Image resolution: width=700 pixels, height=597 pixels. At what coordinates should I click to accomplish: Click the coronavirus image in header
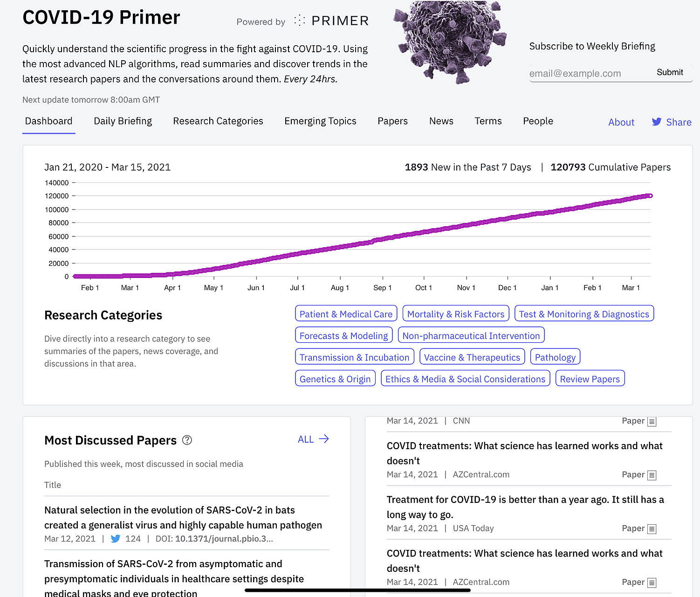click(450, 42)
